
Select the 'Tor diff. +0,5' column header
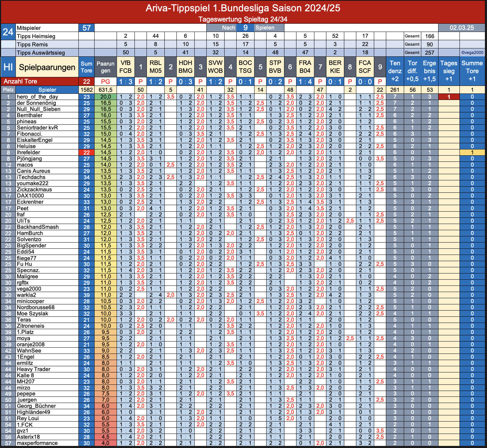412,71
